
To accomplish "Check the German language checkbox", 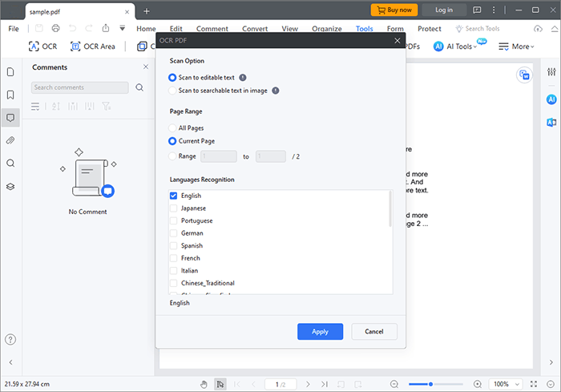I will point(174,233).
